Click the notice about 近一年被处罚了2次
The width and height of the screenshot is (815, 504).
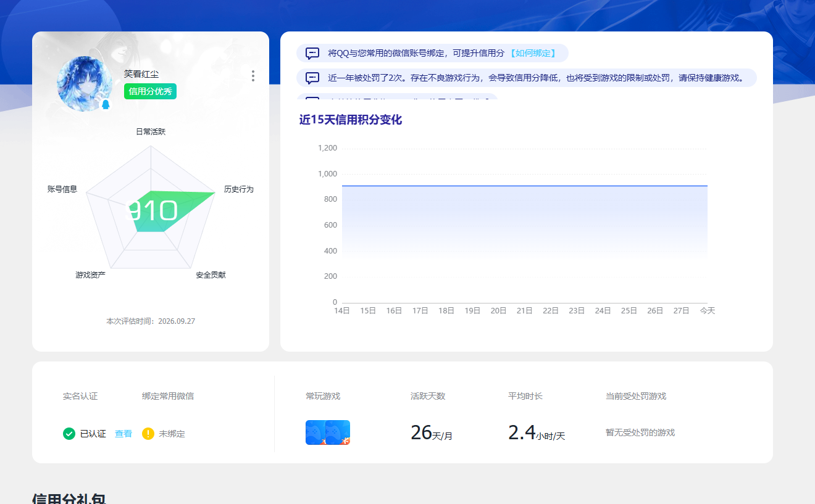[x=527, y=78]
